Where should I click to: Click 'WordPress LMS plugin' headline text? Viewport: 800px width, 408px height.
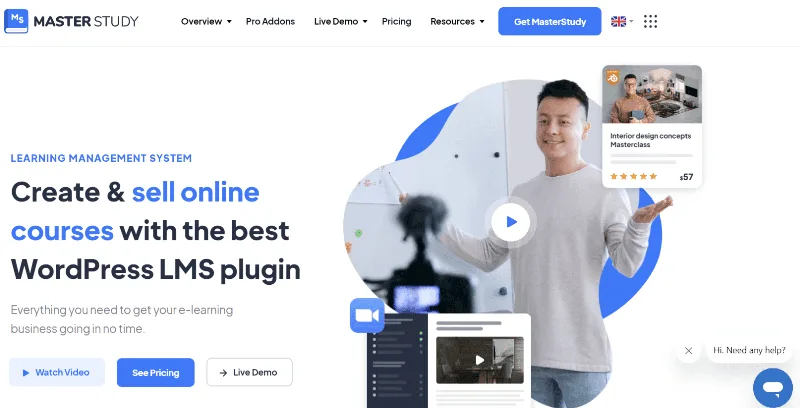tap(156, 269)
